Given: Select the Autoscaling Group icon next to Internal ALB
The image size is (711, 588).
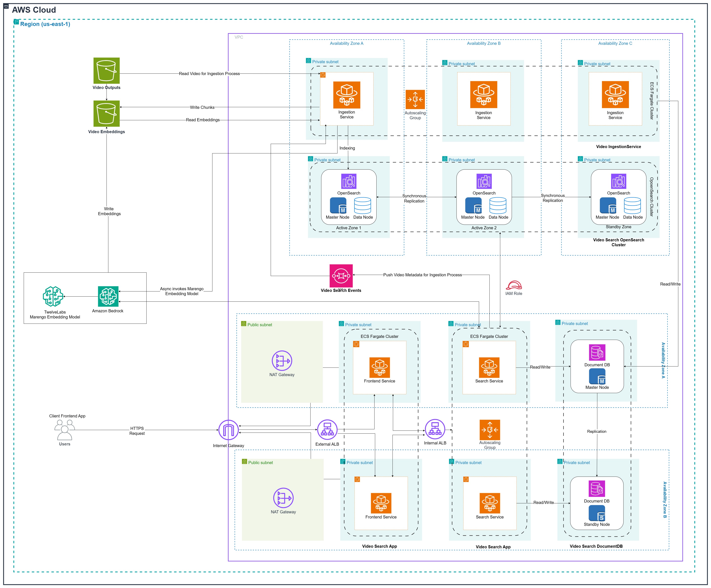Looking at the screenshot, I should tap(490, 430).
